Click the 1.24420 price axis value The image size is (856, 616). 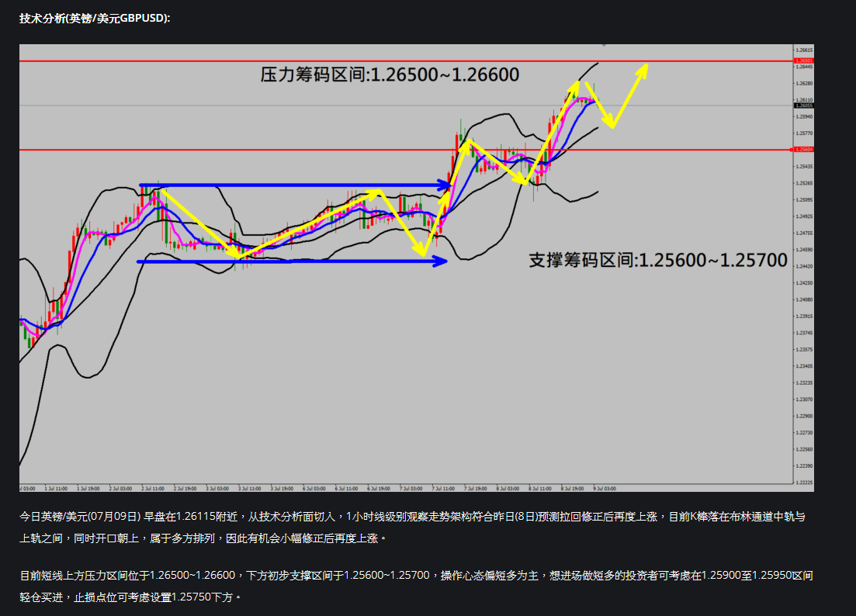pos(804,266)
